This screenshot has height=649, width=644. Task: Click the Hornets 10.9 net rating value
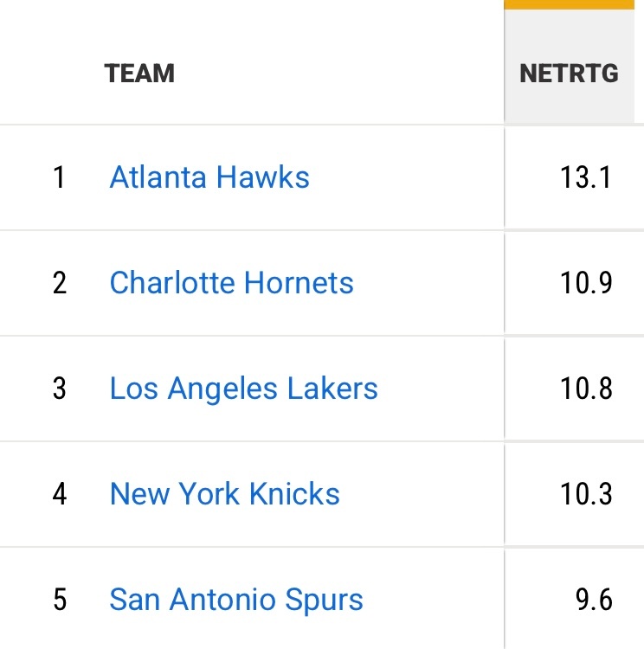point(585,283)
